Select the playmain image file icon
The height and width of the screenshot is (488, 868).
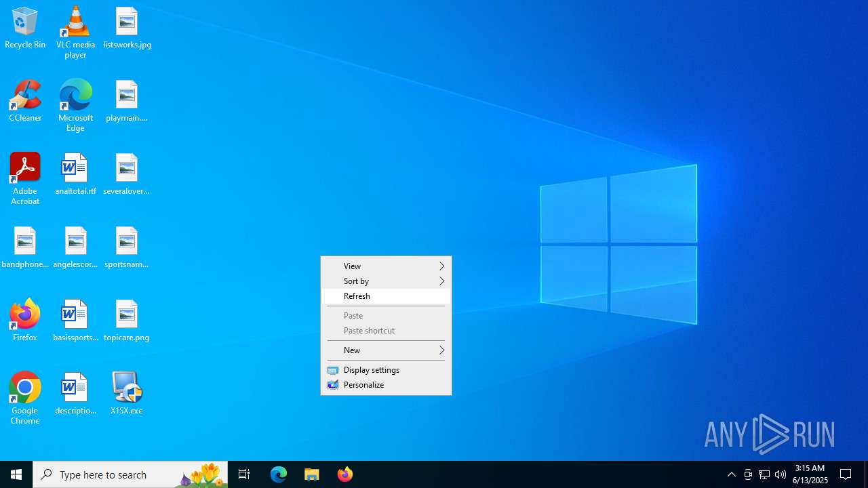click(x=127, y=100)
